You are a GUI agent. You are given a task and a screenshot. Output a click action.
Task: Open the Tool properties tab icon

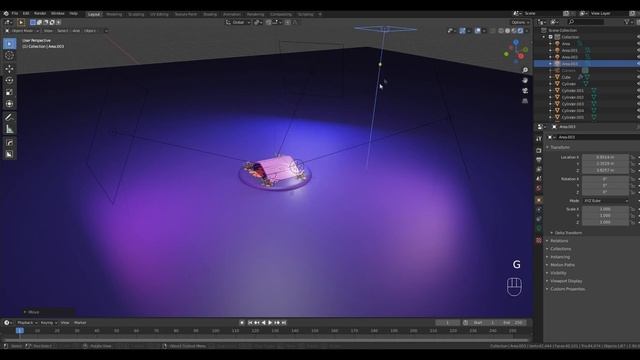point(539,139)
